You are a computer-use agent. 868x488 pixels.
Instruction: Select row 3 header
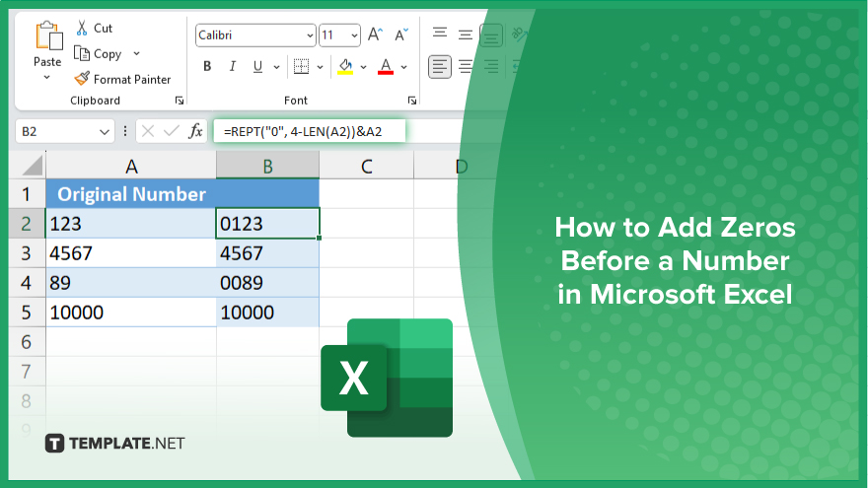pos(27,252)
